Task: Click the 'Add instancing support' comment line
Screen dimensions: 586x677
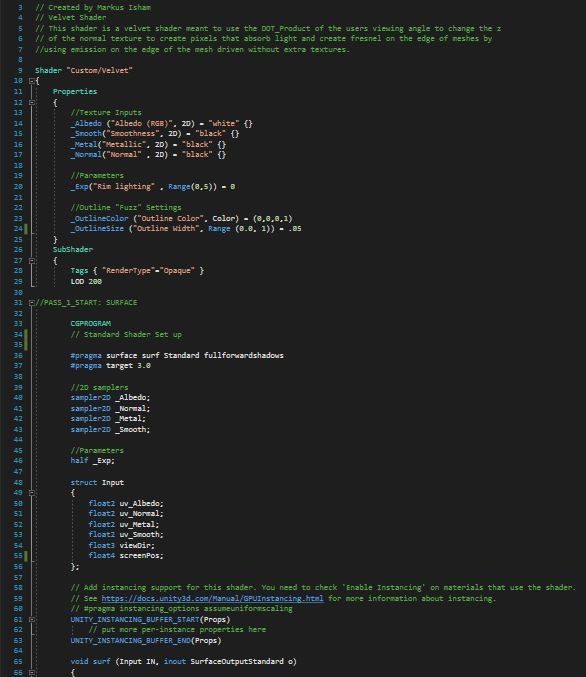Action: click(323, 588)
